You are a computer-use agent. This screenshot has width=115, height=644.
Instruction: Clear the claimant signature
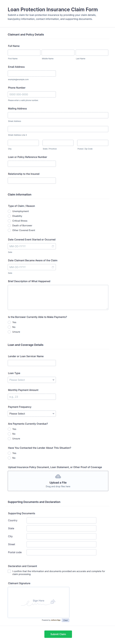click(x=66, y=620)
